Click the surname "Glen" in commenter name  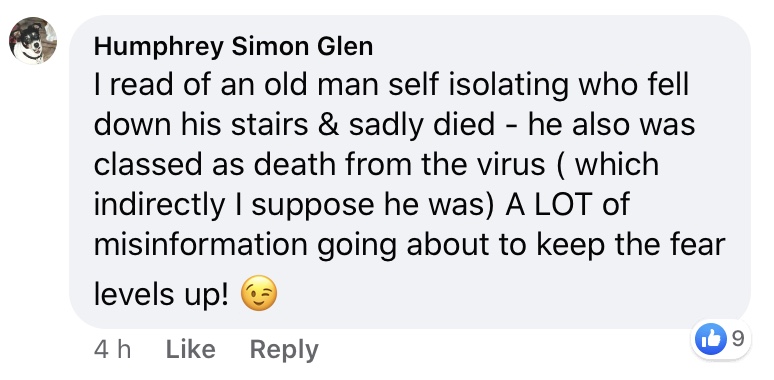[x=345, y=47]
